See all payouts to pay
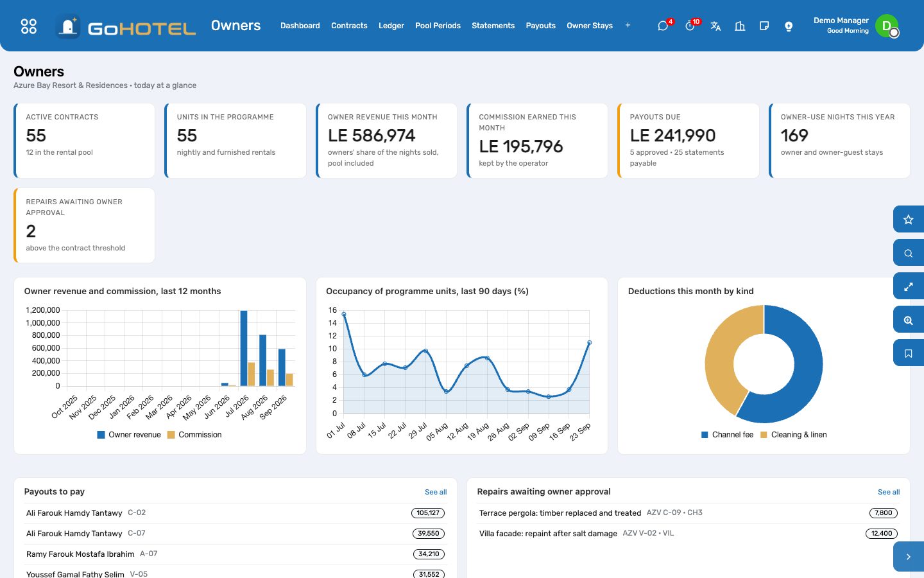 pos(436,492)
